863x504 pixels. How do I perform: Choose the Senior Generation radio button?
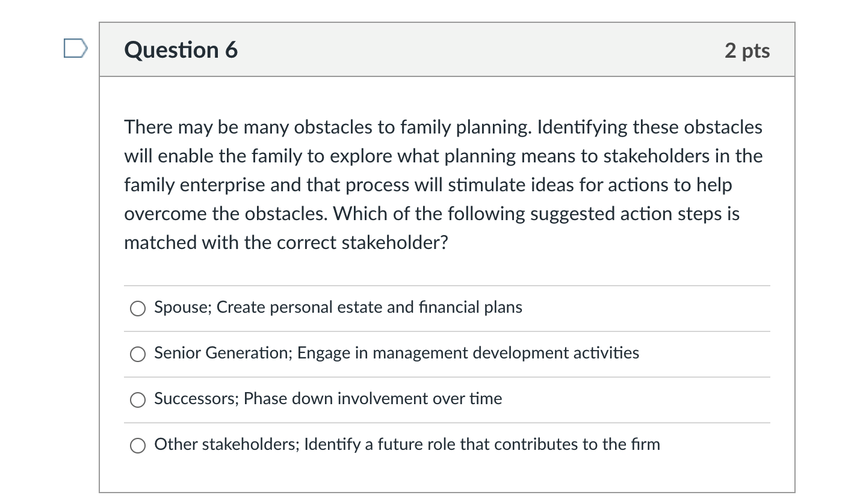pyautogui.click(x=138, y=354)
